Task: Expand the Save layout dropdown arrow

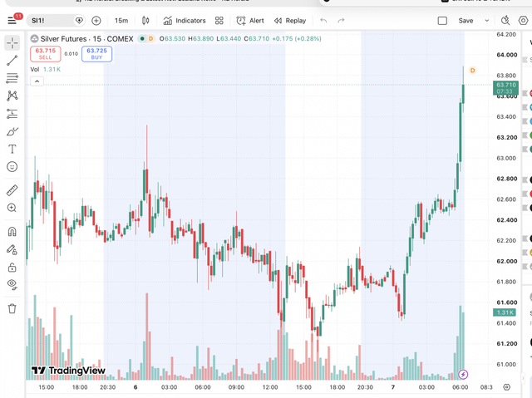Action: point(487,21)
